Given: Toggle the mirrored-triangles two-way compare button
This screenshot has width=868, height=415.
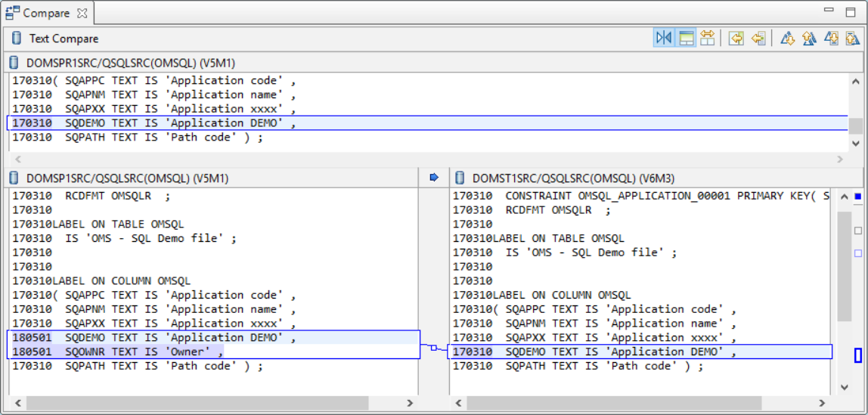Looking at the screenshot, I should [x=663, y=39].
